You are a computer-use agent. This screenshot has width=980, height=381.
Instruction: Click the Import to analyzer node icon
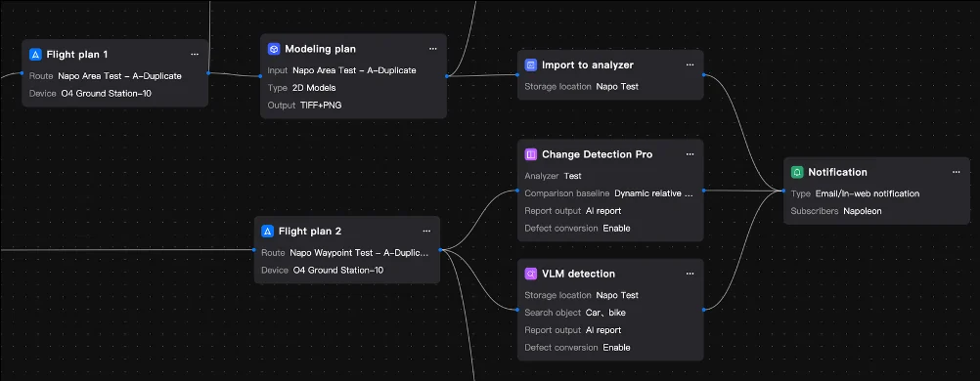pos(531,64)
